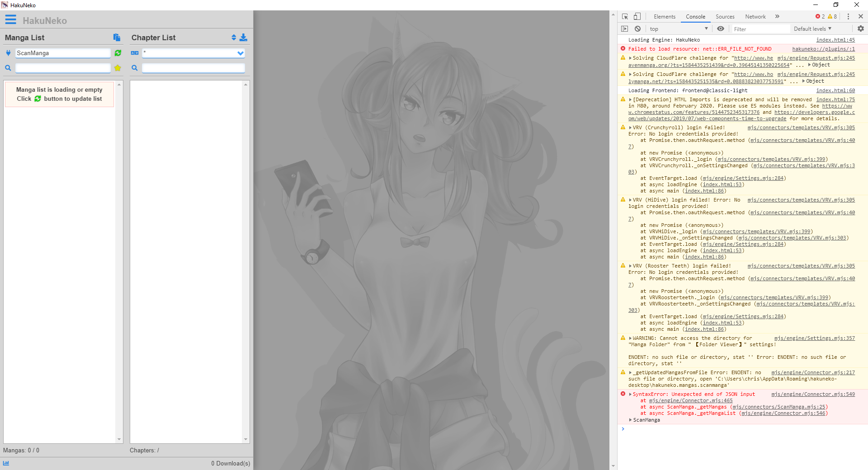Open the Default levels dropdown
The width and height of the screenshot is (868, 470).
click(x=812, y=28)
